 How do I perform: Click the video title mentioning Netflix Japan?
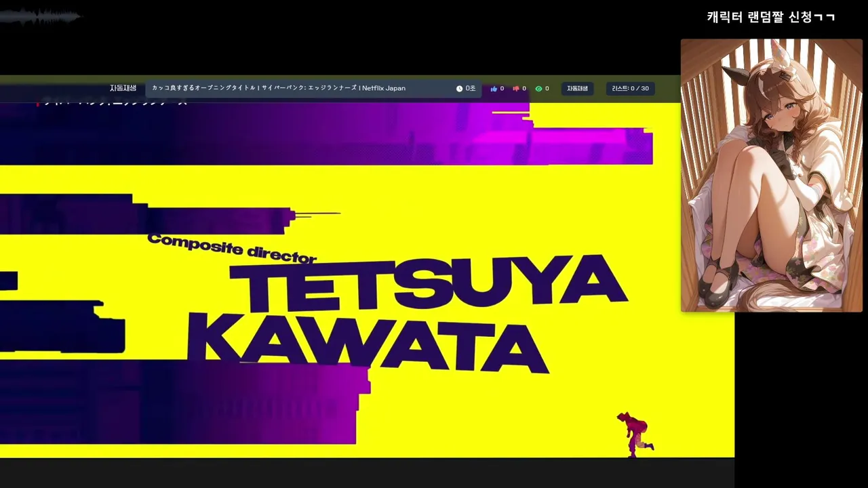point(279,88)
